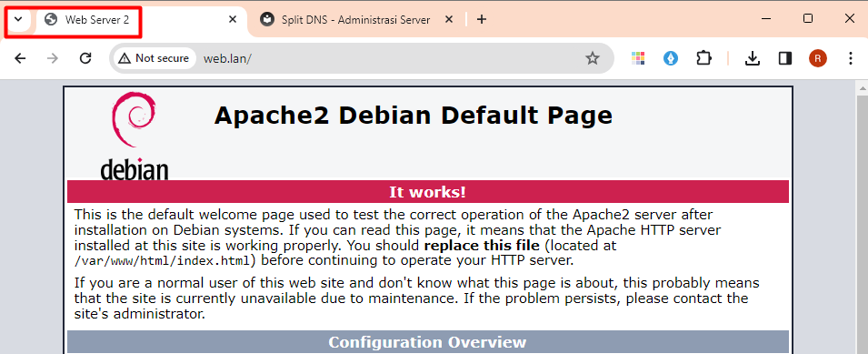Click the Configuration Overview heading

tap(428, 342)
